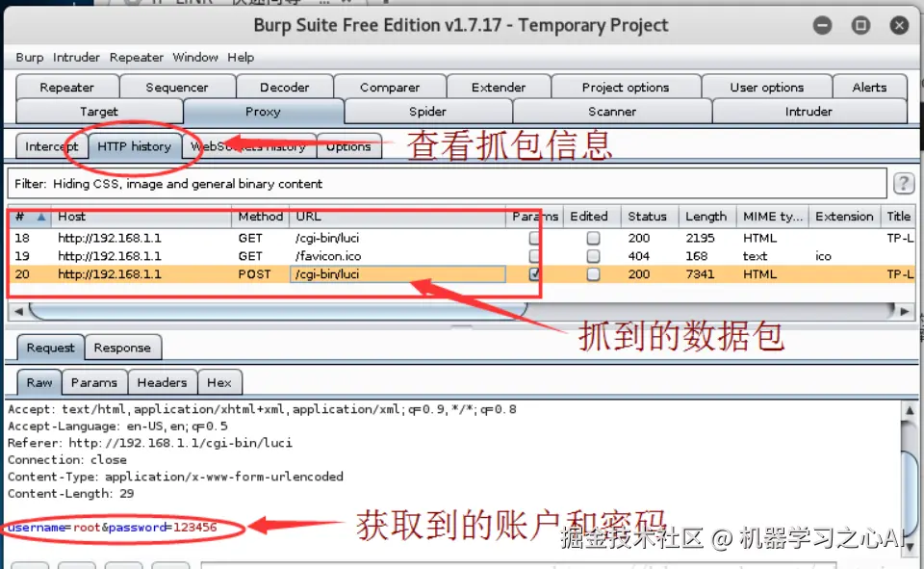Open the Burp menu

click(x=30, y=57)
